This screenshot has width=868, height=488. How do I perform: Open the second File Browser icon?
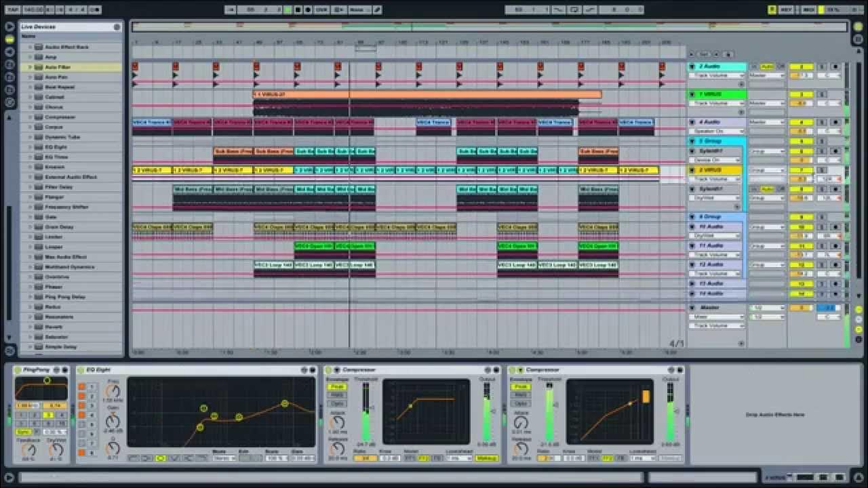point(9,77)
